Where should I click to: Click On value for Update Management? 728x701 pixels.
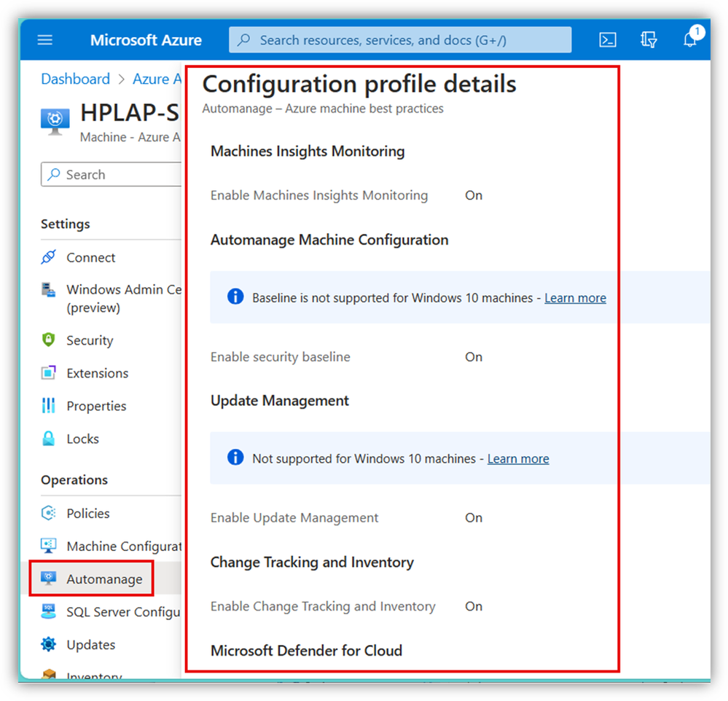474,517
